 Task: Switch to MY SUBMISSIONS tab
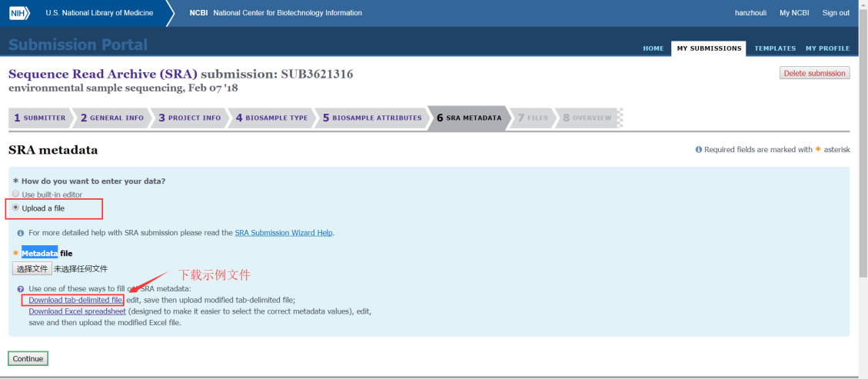[x=709, y=48]
